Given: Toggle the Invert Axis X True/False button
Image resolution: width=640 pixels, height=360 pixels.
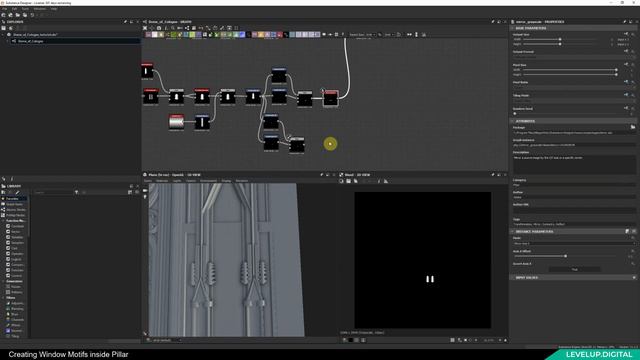Looking at the screenshot, I should (x=575, y=269).
